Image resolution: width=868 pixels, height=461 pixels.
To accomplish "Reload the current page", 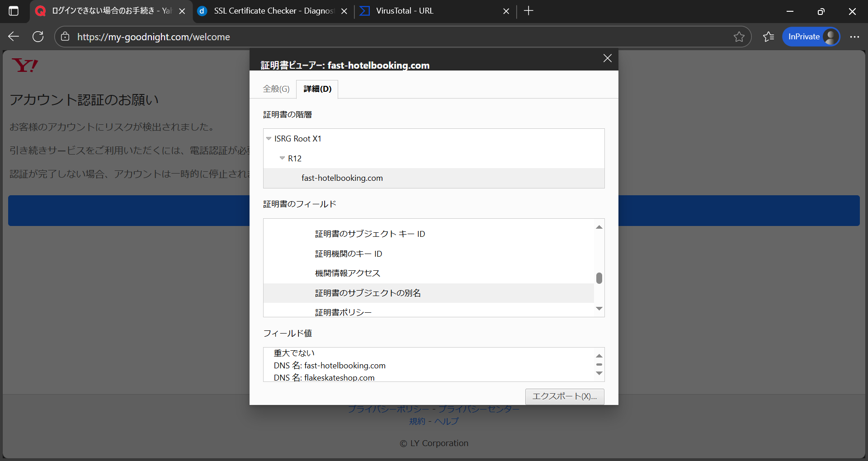I will [38, 37].
